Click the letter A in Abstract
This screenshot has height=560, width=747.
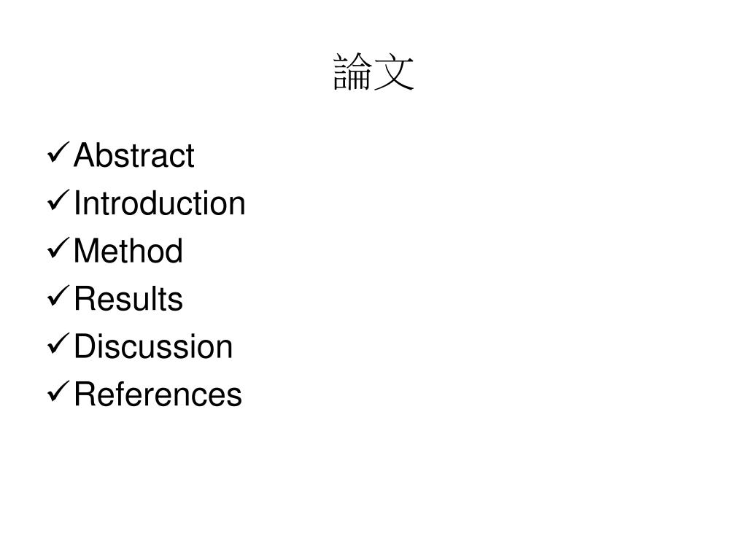[x=83, y=155]
